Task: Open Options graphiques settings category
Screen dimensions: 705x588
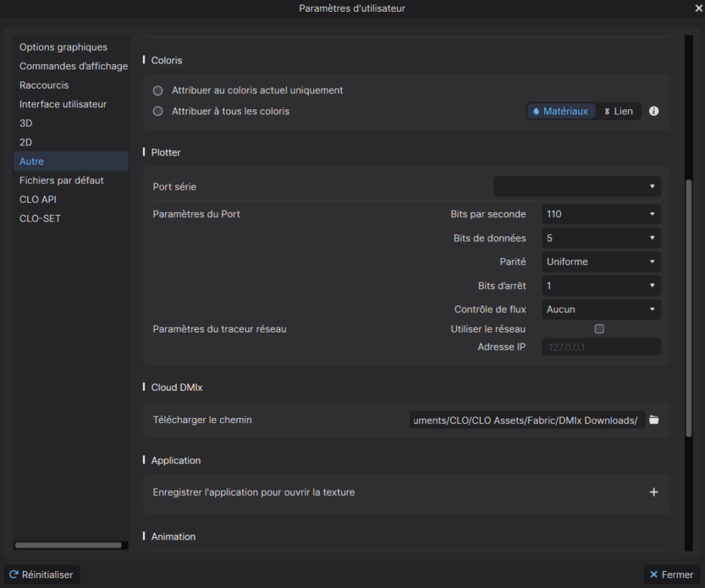Action: tap(71, 47)
